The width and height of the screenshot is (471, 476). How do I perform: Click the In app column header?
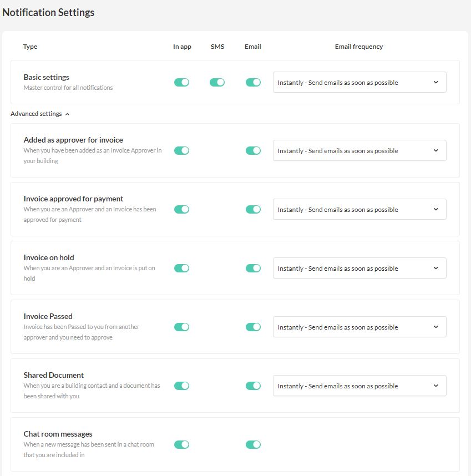tap(182, 47)
